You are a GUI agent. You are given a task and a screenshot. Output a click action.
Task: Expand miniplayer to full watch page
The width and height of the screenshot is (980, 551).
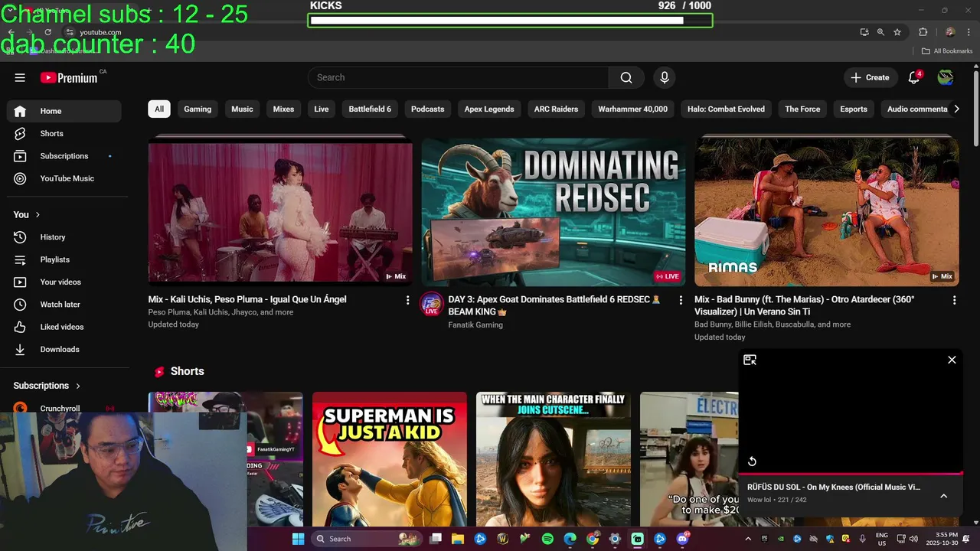coord(750,360)
